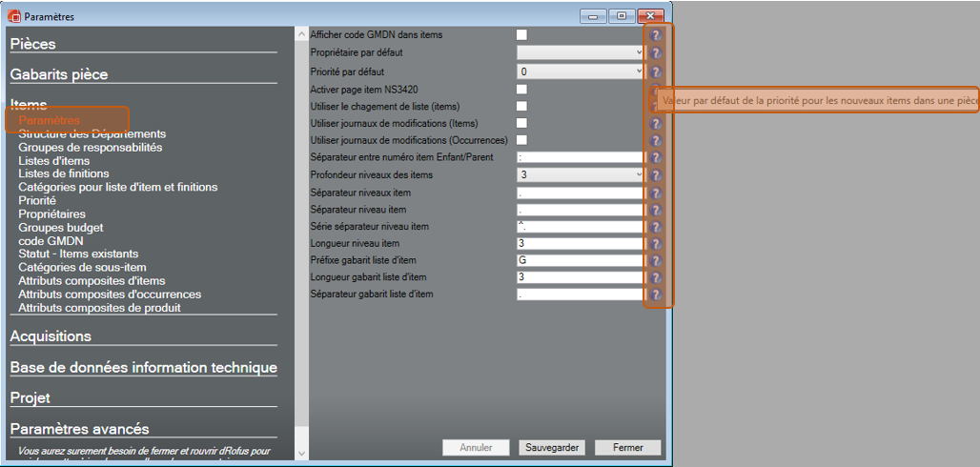Check Utiliser journaux de modifications (Occurrences)
Viewport: 980px width, 467px height.
(x=521, y=140)
